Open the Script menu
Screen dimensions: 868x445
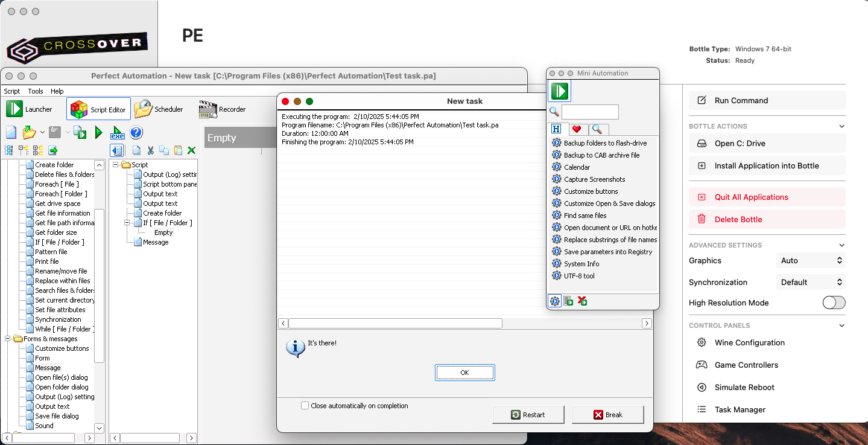(12, 91)
